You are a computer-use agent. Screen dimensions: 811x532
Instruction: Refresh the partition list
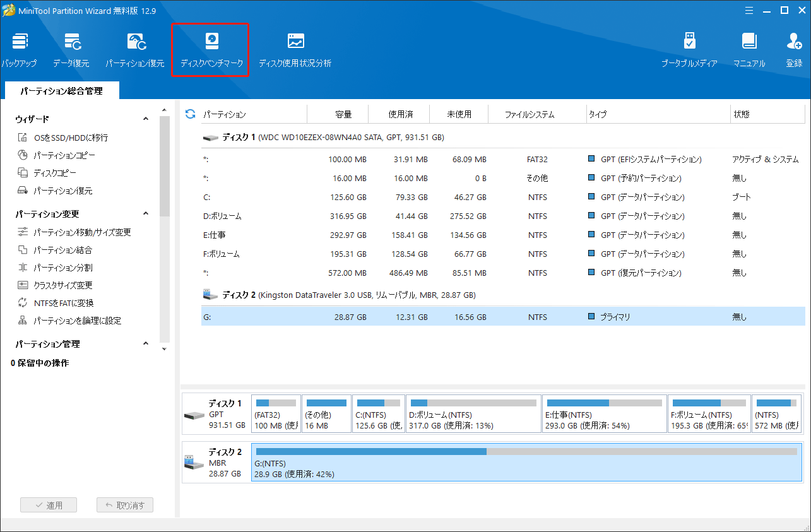pyautogui.click(x=190, y=114)
